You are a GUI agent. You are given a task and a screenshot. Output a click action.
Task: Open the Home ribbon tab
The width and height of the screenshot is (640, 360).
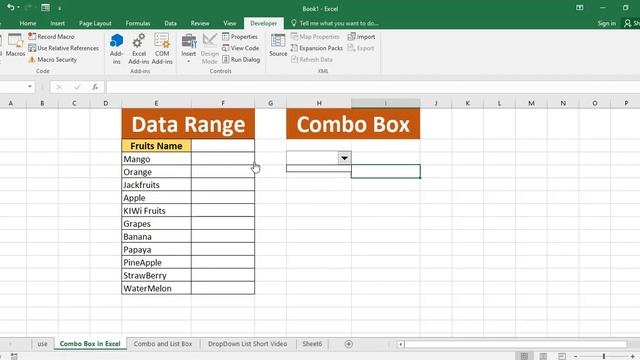point(28,23)
